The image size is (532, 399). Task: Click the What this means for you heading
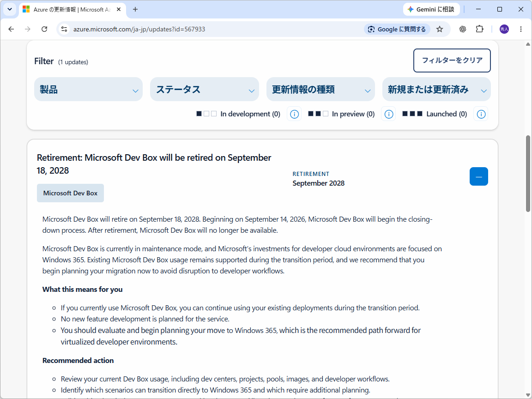point(83,290)
